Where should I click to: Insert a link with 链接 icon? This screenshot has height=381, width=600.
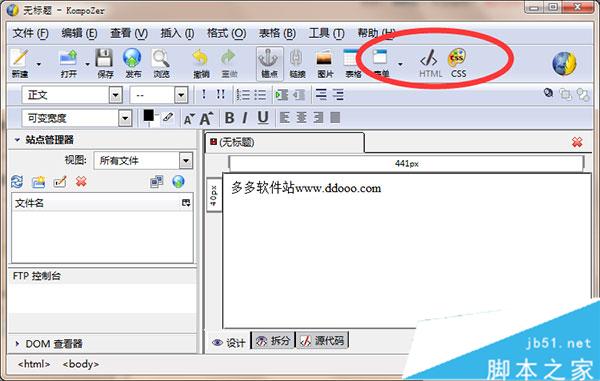click(x=297, y=64)
